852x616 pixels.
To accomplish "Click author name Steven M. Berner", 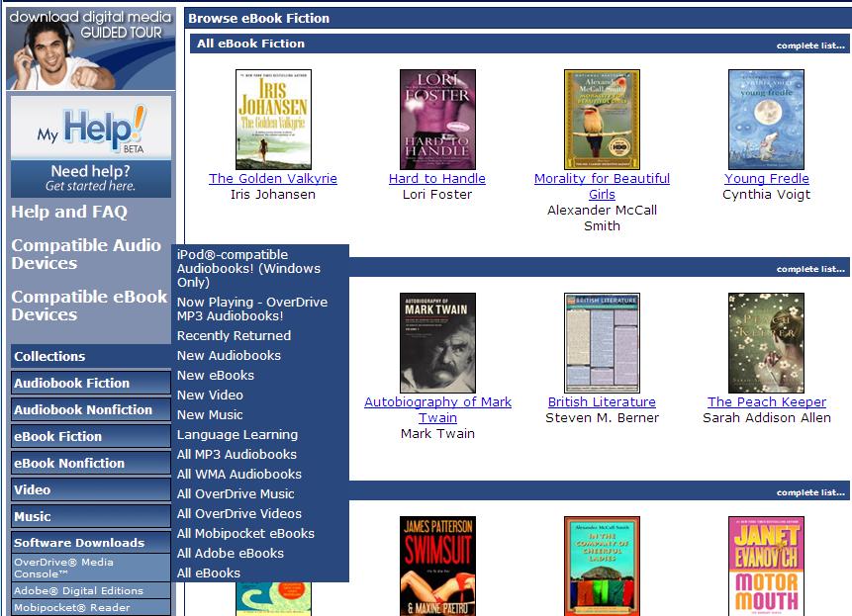I will (602, 418).
